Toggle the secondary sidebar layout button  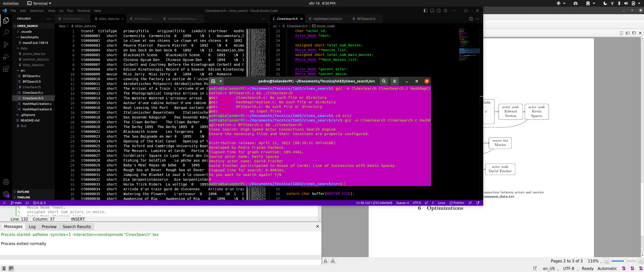click(x=439, y=11)
